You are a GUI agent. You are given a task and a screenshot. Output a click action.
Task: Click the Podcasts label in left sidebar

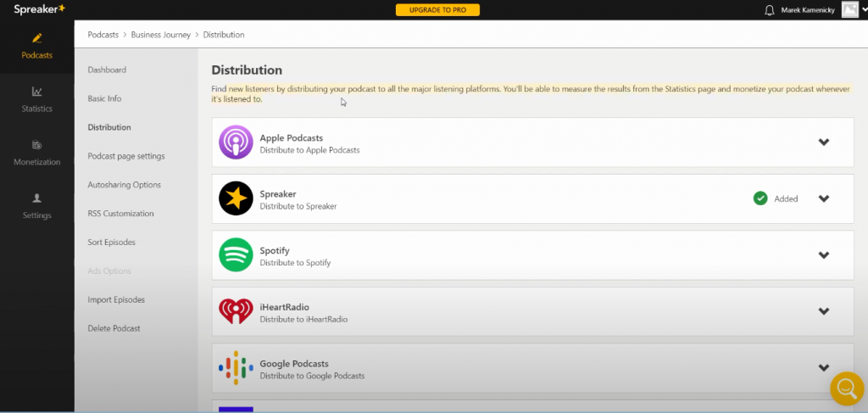[x=37, y=55]
